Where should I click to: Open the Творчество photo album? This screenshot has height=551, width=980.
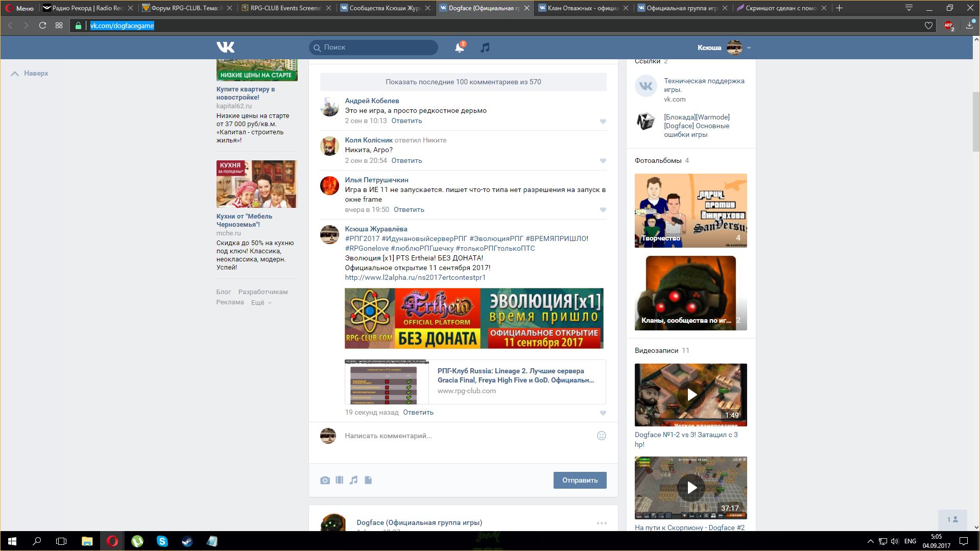[690, 210]
